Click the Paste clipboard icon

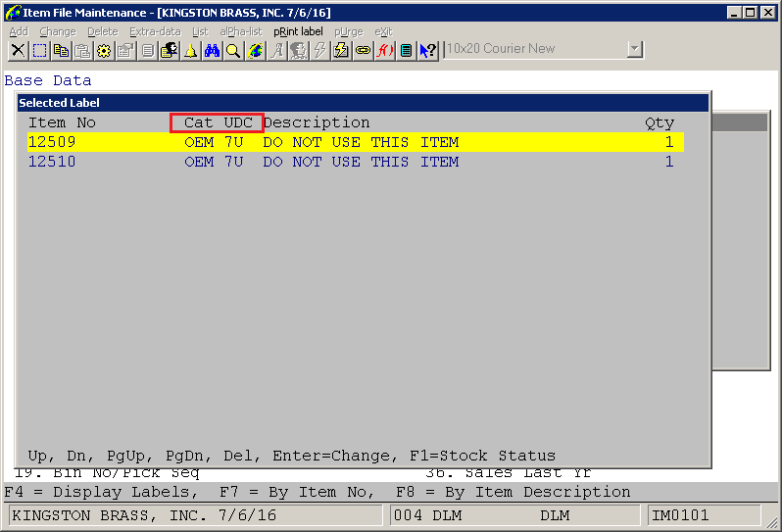(82, 50)
